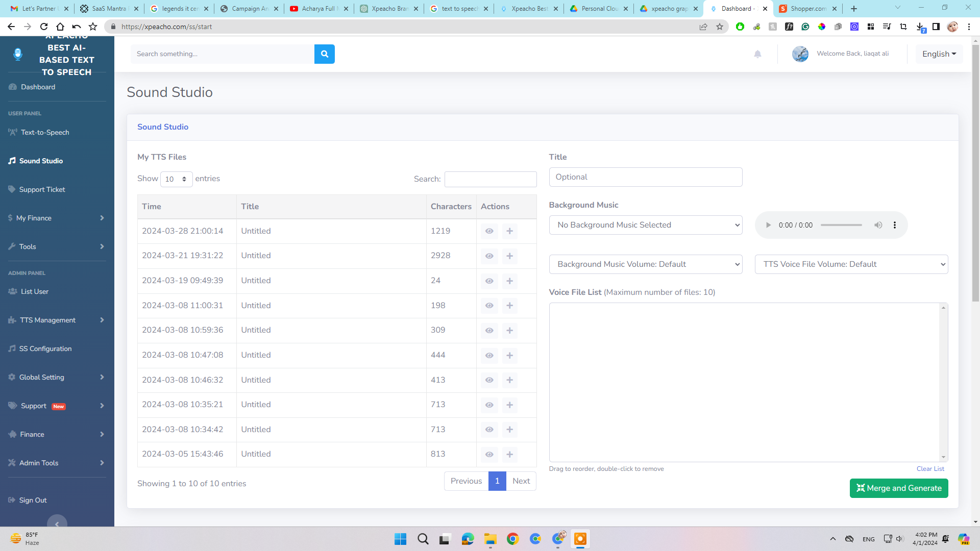Open the notifications bell icon

pos(757,54)
